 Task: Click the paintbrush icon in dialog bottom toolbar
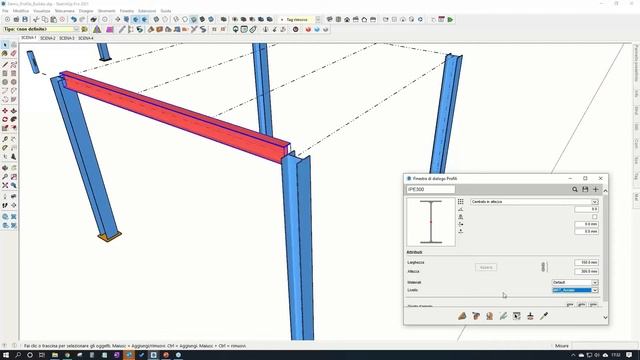(503, 316)
